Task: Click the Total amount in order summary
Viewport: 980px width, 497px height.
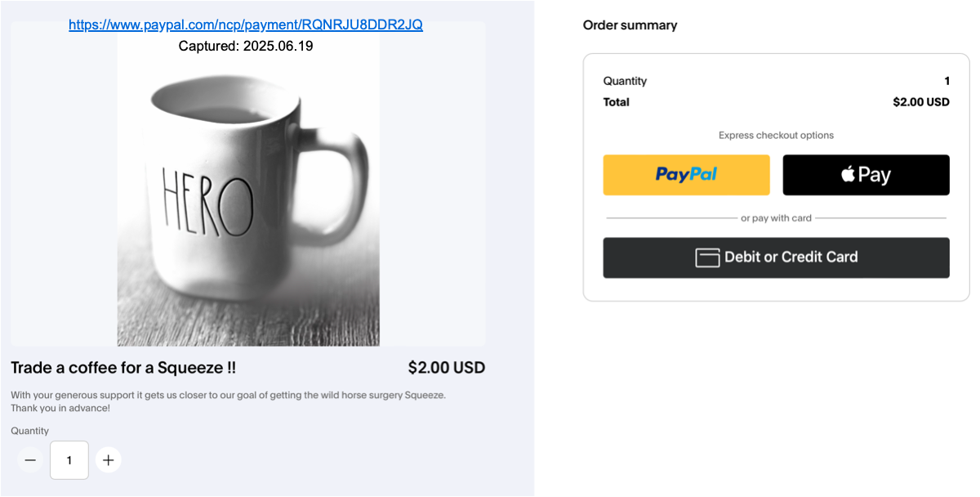Action: [x=920, y=102]
